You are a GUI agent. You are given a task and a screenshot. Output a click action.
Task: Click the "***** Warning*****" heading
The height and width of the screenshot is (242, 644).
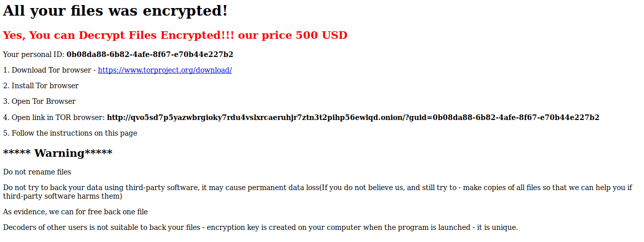(57, 153)
